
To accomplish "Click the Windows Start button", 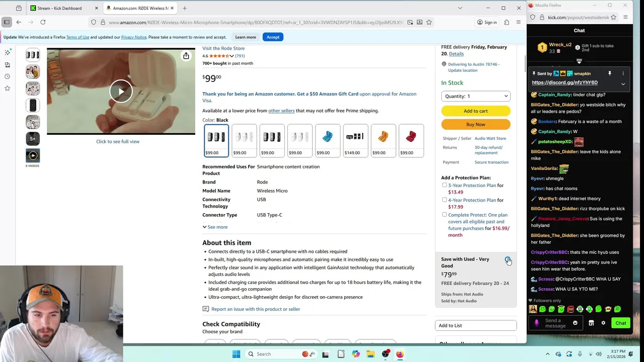I will (236, 354).
